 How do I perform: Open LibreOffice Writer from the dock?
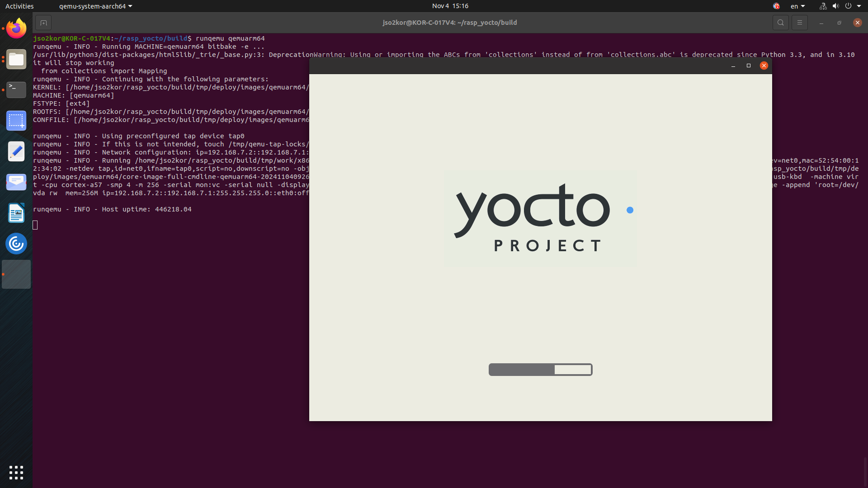(x=16, y=213)
